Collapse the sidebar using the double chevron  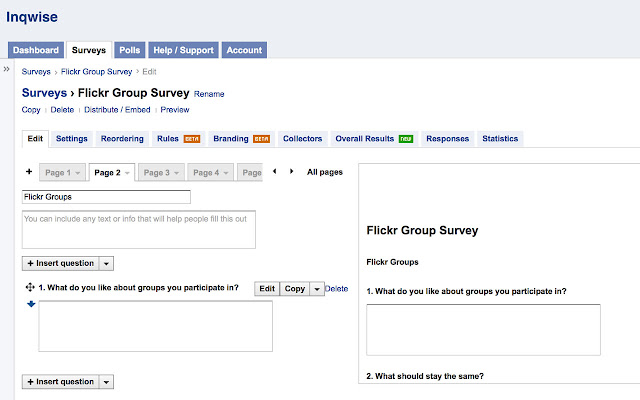(6, 70)
